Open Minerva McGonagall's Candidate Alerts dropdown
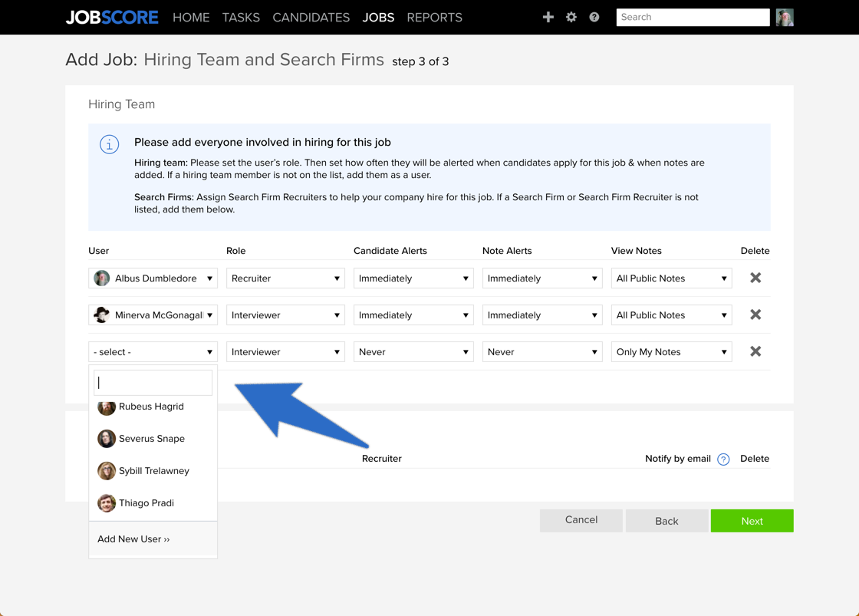Screen dimensions: 859x616 click(413, 315)
